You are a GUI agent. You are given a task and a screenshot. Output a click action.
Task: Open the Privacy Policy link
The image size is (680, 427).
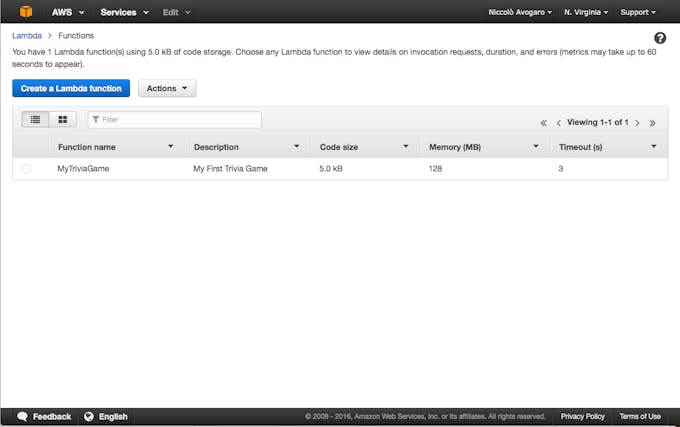point(582,416)
